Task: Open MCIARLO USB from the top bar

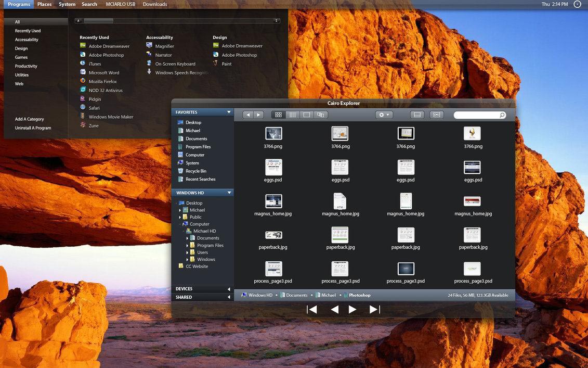Action: 121,4
